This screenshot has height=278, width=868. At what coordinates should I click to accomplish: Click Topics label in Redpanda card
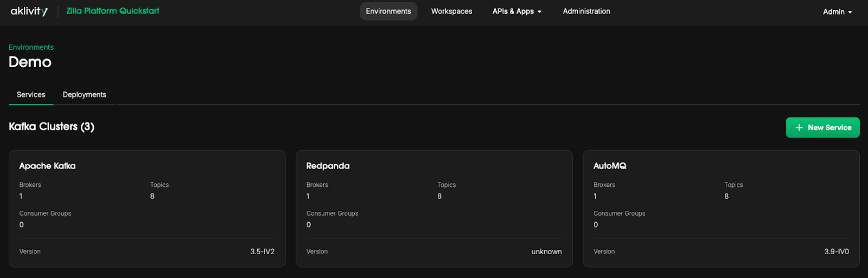tap(446, 185)
